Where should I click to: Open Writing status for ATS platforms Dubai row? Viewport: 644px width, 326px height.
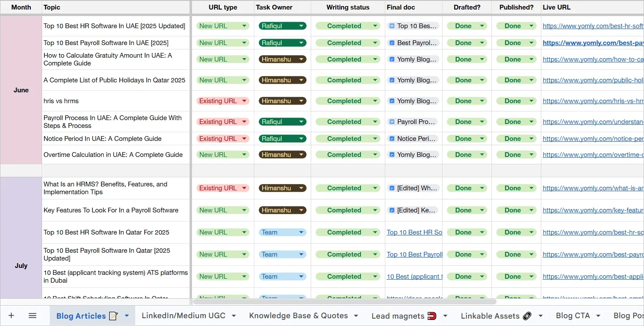[x=348, y=277]
